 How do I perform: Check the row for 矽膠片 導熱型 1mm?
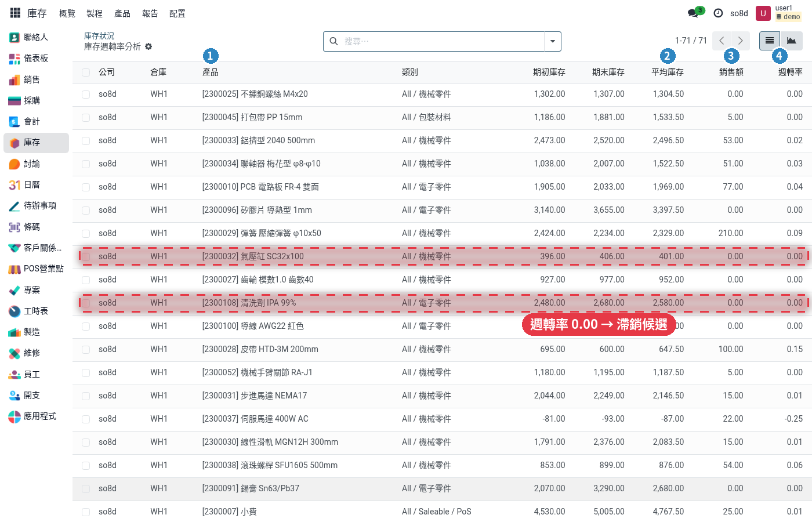pyautogui.click(x=86, y=211)
